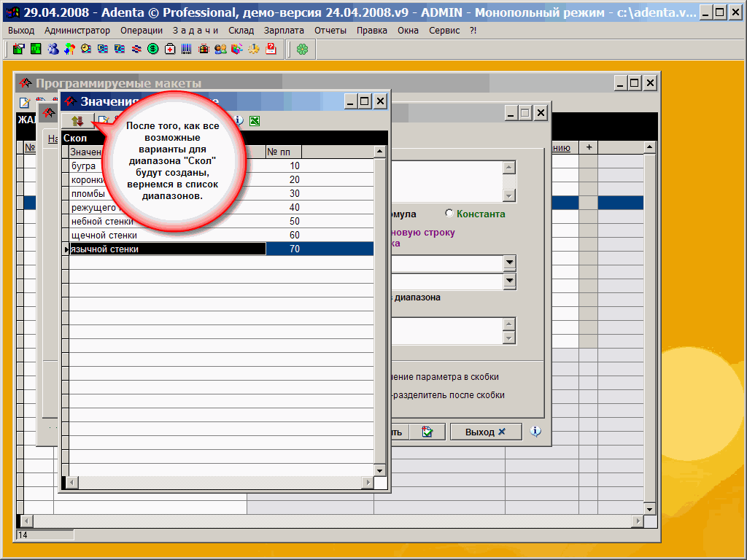The width and height of the screenshot is (747, 560).
Task: Click the first-aid kit toolbar icon
Action: tap(170, 49)
